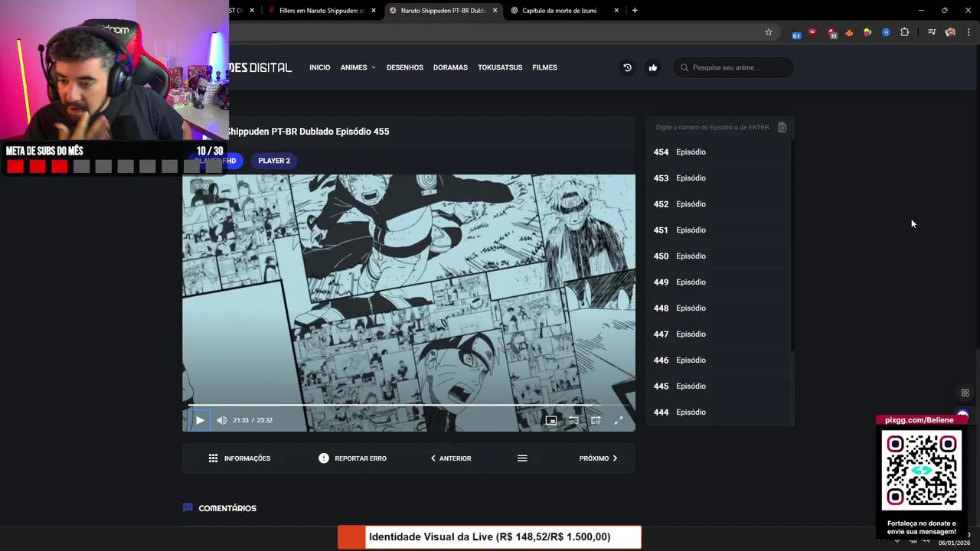Viewport: 980px width, 551px height.
Task: Click REPORTAR ERRO button
Action: pyautogui.click(x=352, y=458)
